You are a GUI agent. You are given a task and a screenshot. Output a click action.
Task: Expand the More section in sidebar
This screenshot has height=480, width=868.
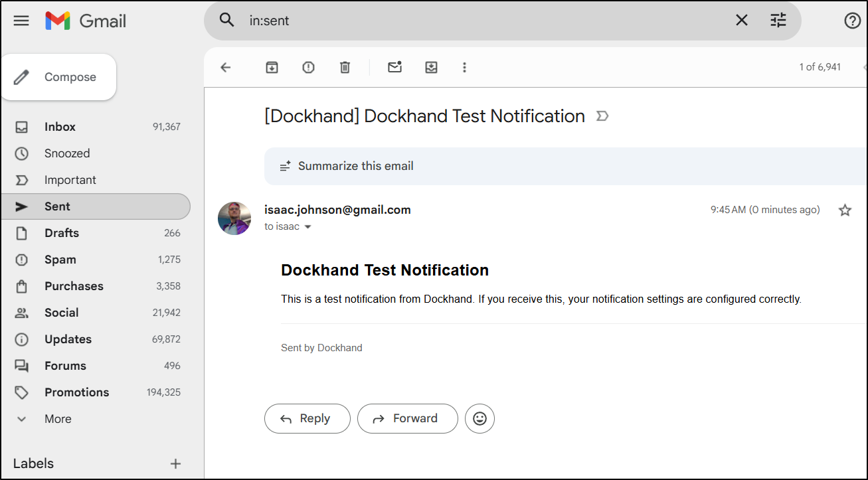pos(58,419)
